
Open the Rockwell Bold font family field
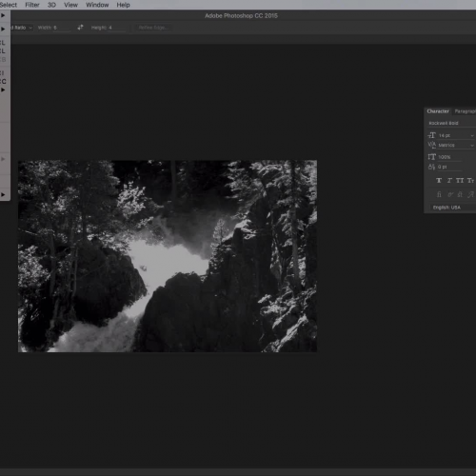point(451,123)
